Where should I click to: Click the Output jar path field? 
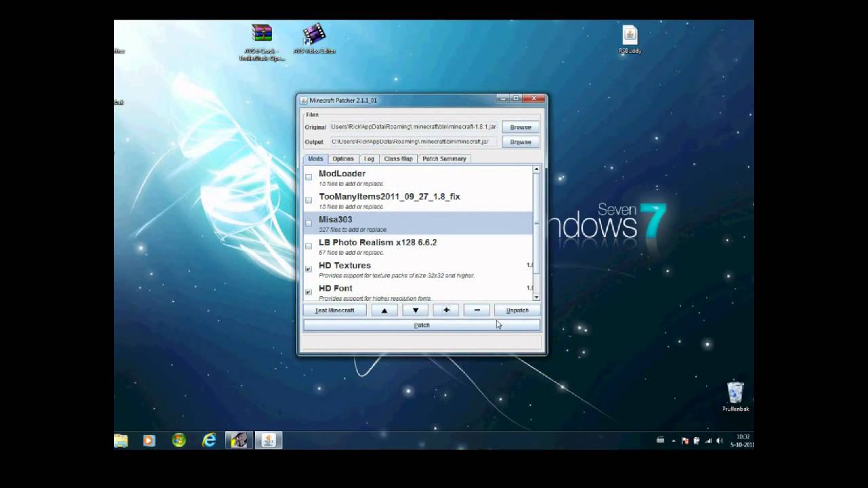coord(414,142)
